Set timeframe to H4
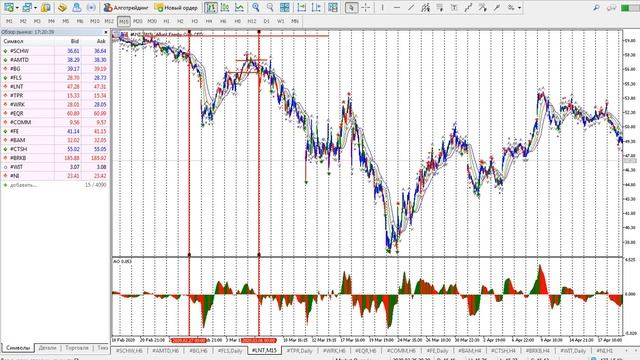The height and width of the screenshot is (360, 640). [209, 21]
